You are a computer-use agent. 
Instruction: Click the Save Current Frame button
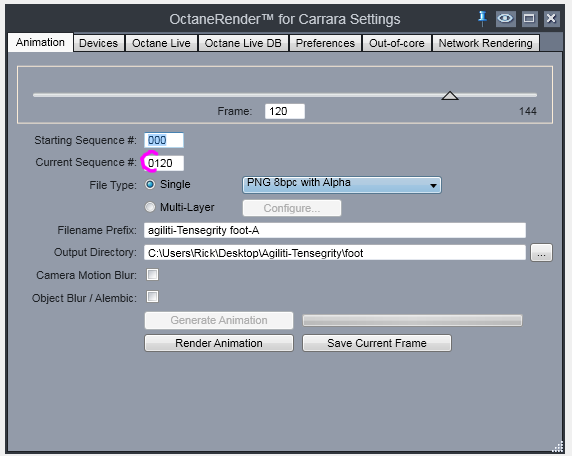377,343
